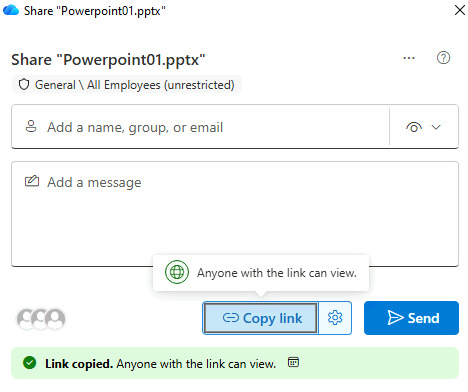Click the Add a message text box
Screen dimensions: 468x392
tap(235, 214)
